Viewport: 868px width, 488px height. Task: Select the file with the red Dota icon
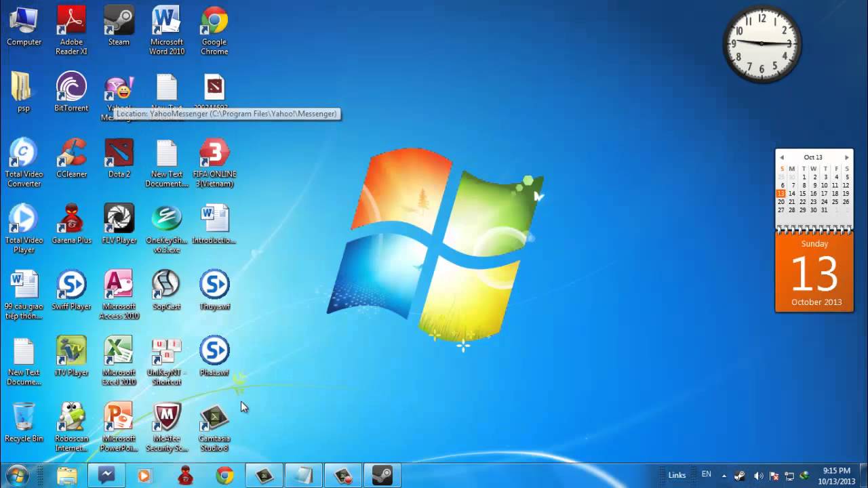click(214, 93)
